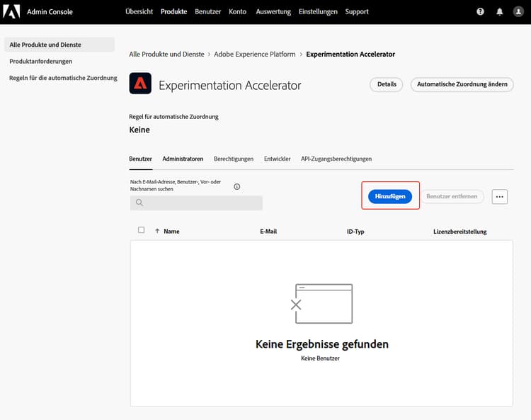Click the Keine Ergebnisse gefunden message
This screenshot has height=420, width=531.
[322, 344]
